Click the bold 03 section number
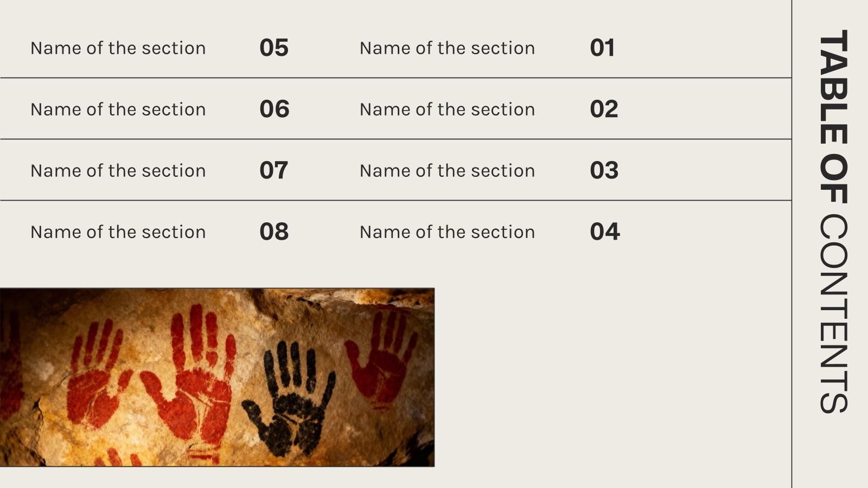Screen dimensions: 868x488 coord(604,170)
